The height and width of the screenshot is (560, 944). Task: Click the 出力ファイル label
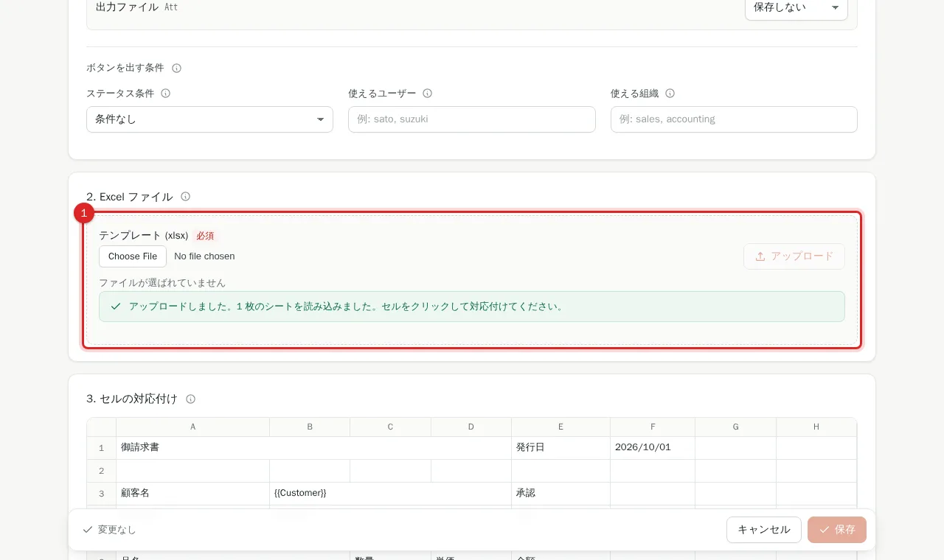(127, 7)
